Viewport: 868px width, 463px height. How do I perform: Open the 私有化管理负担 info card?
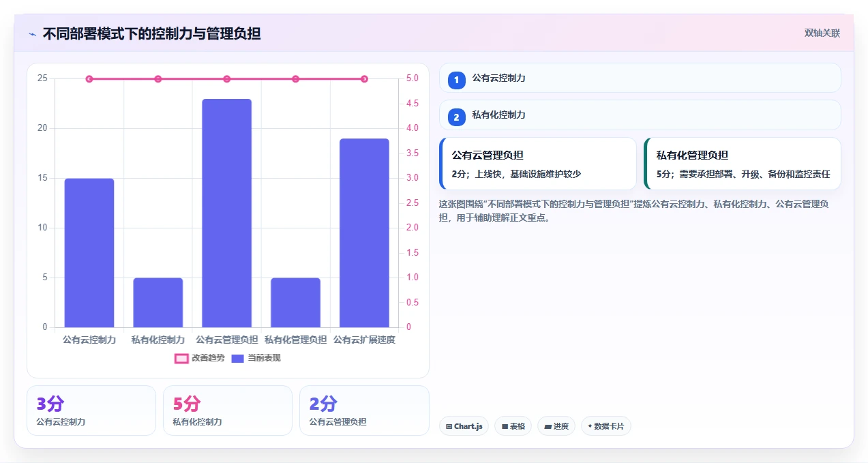tap(743, 164)
